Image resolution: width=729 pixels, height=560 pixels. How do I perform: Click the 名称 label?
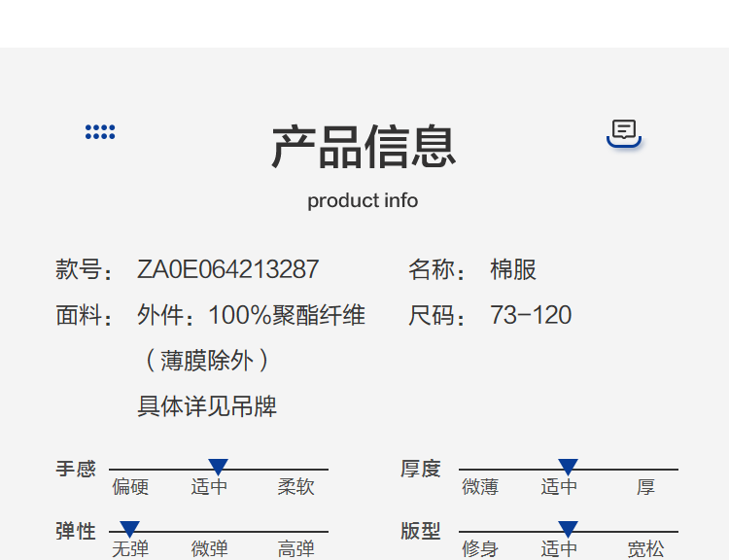[x=436, y=269]
